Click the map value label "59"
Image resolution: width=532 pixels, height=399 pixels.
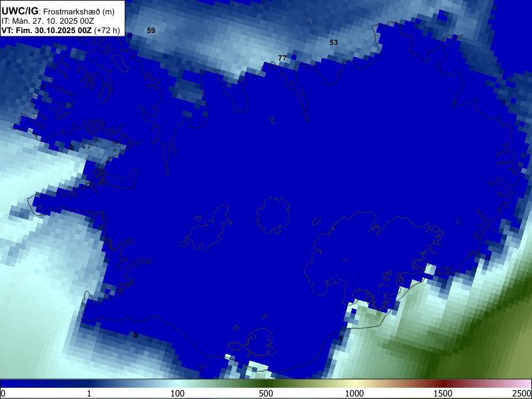coord(151,31)
